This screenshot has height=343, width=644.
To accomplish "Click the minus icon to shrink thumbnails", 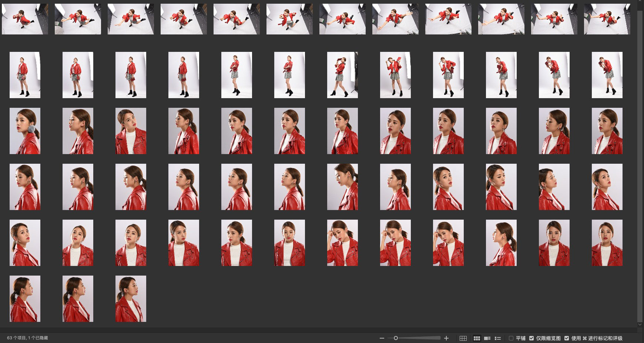I will click(382, 338).
